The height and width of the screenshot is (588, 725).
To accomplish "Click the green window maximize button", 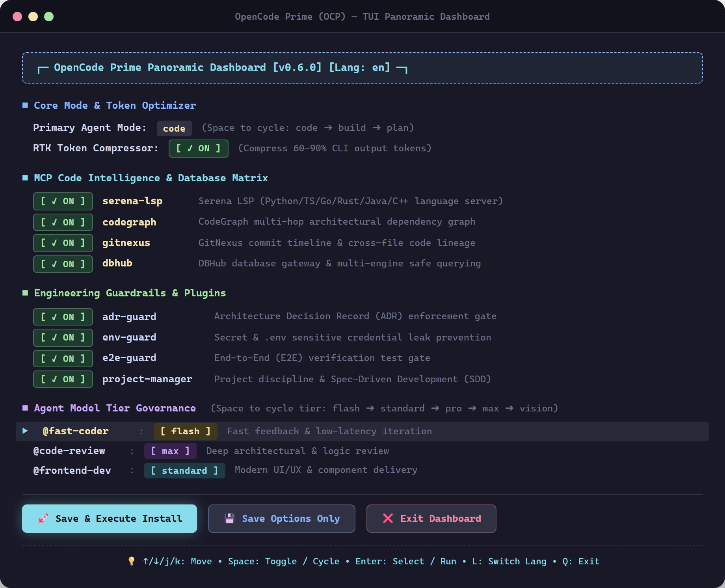I will (x=49, y=17).
